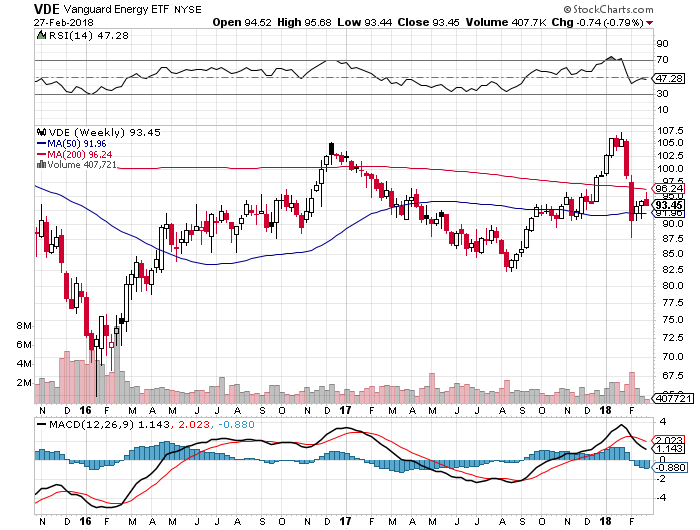Screen dimensions: 700x530
Task: Click the 407721 volume tag on right axis
Action: [x=675, y=398]
